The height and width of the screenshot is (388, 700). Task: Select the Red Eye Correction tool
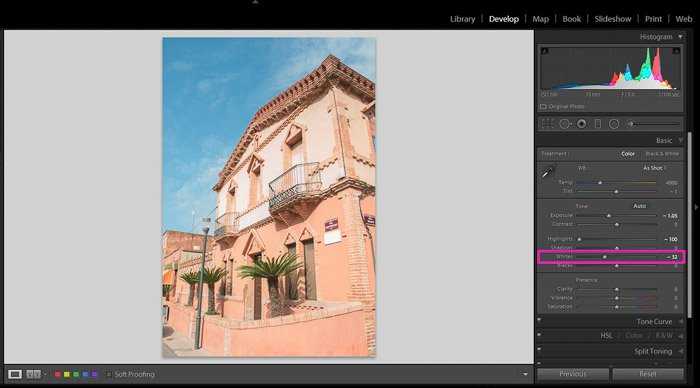tap(581, 124)
